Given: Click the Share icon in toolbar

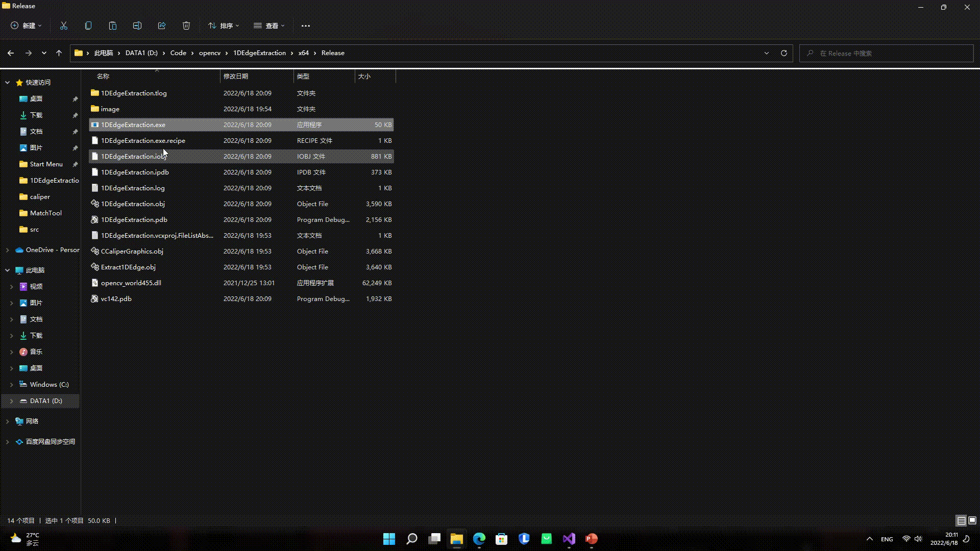Looking at the screenshot, I should (162, 26).
